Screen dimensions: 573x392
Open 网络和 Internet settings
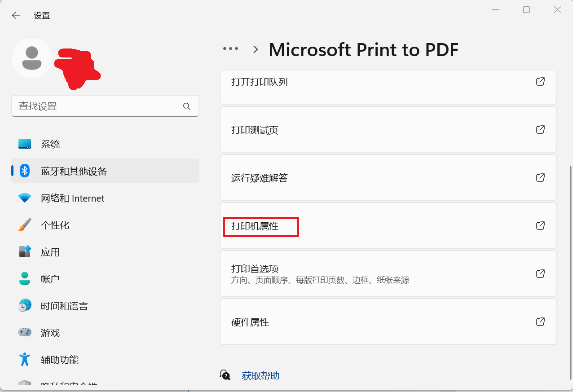coord(105,198)
